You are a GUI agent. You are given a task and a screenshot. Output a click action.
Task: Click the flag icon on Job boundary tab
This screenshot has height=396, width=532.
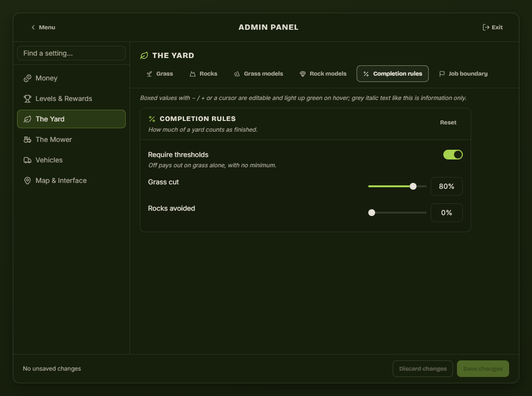(x=442, y=74)
